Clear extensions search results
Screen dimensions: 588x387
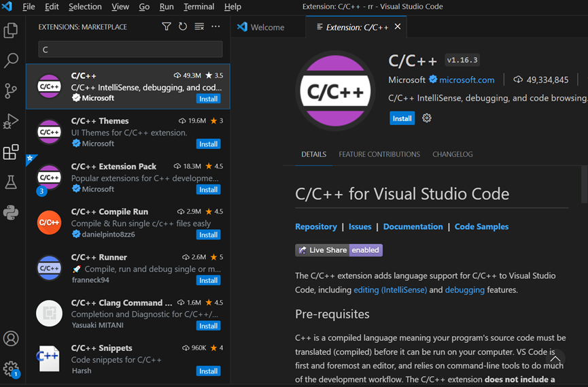click(x=199, y=27)
